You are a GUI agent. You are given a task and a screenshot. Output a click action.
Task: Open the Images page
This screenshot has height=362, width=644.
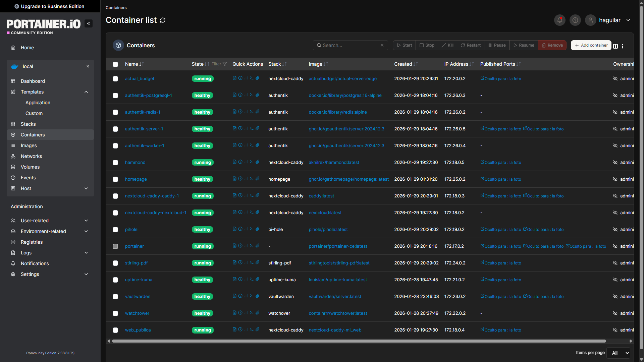coord(50,145)
